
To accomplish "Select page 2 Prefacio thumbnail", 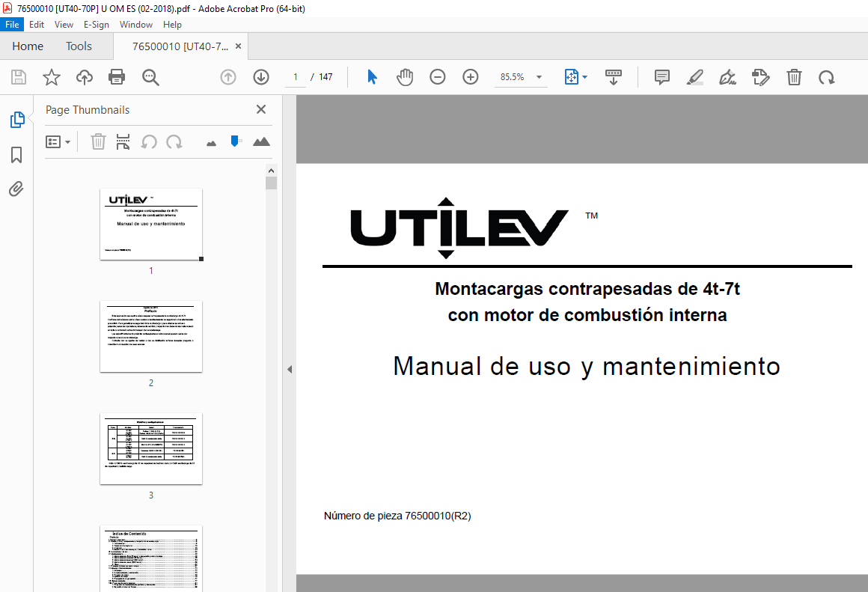I will 151,336.
